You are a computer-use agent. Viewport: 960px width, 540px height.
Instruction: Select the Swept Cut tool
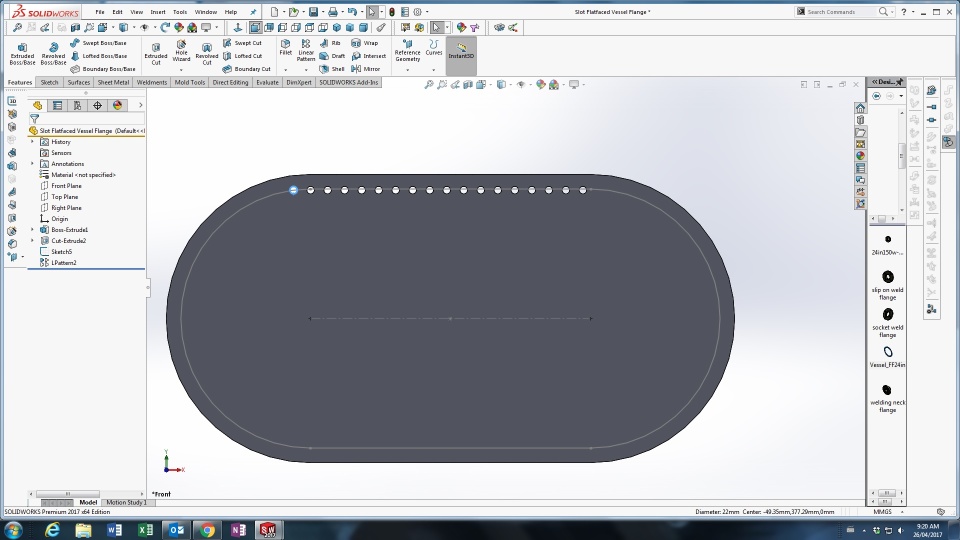tap(242, 43)
